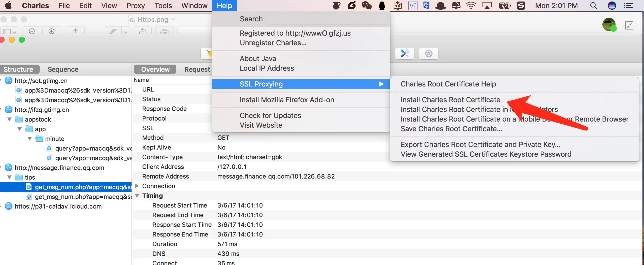Collapse the minute folder triangle
Image resolution: width=644 pixels, height=265 pixels.
click(x=30, y=139)
